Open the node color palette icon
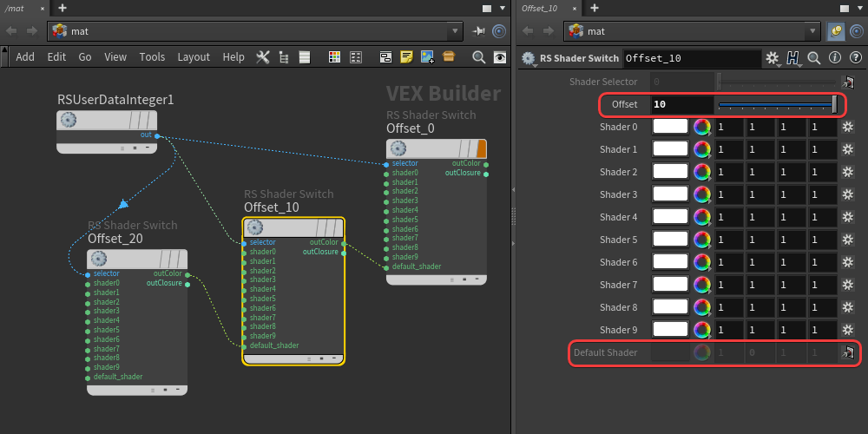This screenshot has width=868, height=434. tap(334, 57)
